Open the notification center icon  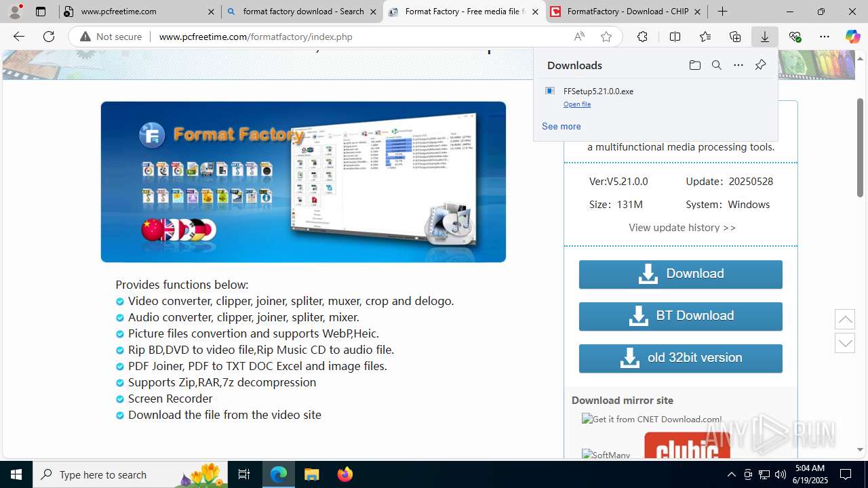tap(846, 474)
